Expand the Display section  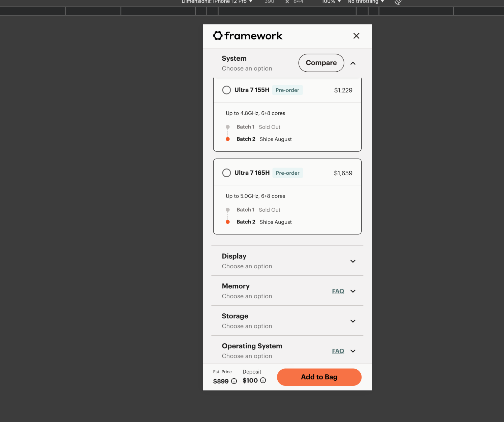coord(353,261)
